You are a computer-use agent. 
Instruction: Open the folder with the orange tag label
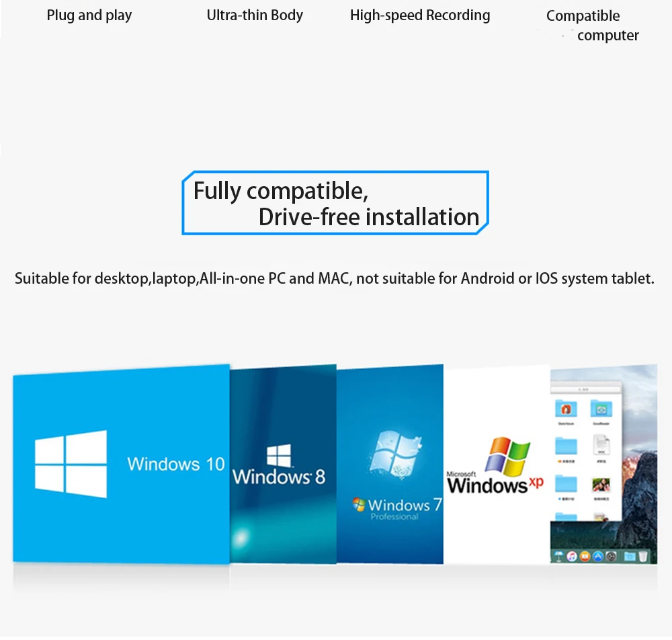566,446
